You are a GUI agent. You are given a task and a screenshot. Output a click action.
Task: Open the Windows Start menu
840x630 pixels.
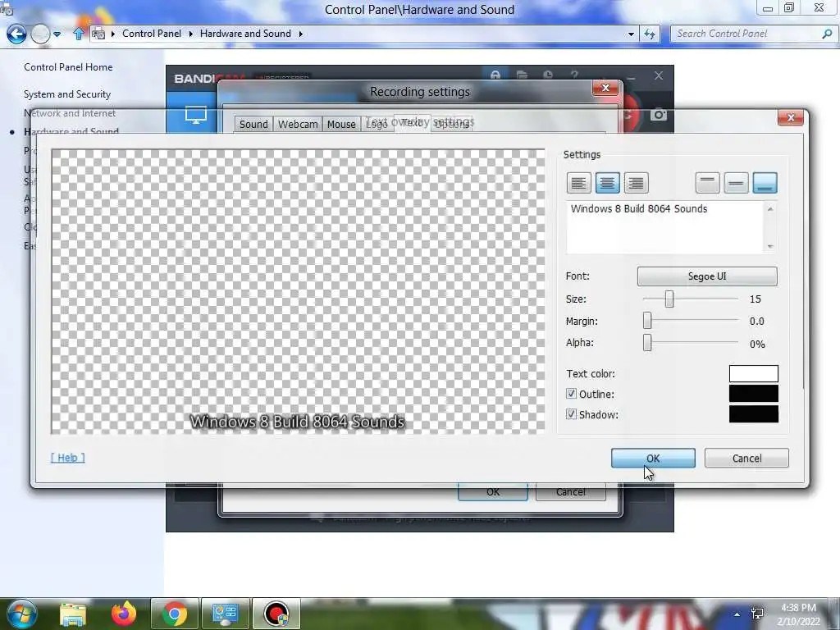click(21, 614)
